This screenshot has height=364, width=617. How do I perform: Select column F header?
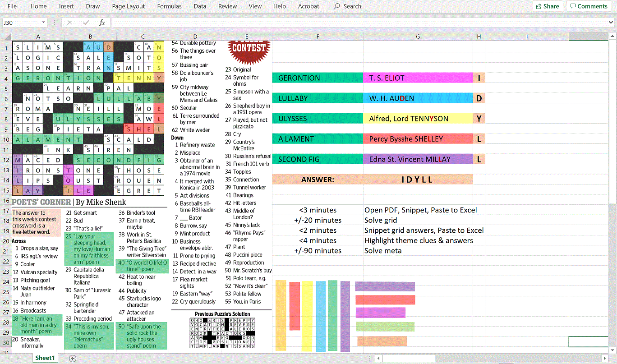click(318, 37)
